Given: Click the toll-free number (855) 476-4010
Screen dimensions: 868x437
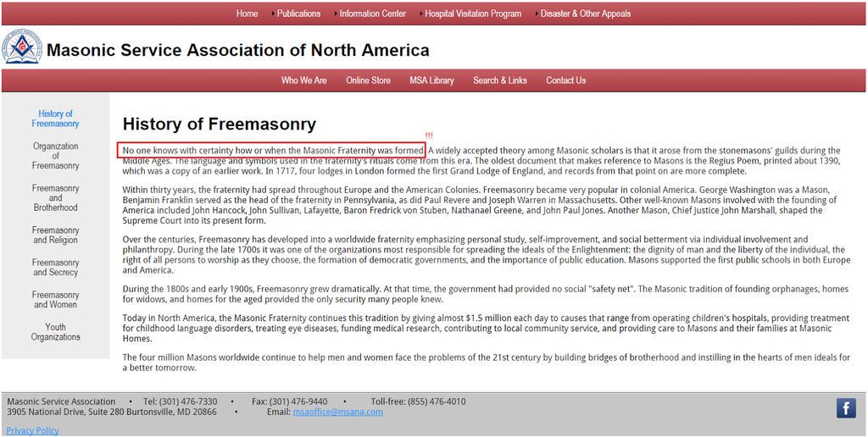Looking at the screenshot, I should click(x=437, y=401).
